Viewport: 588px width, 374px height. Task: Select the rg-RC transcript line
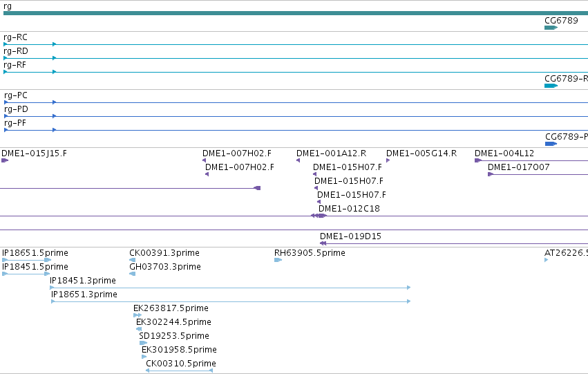pos(296,44)
